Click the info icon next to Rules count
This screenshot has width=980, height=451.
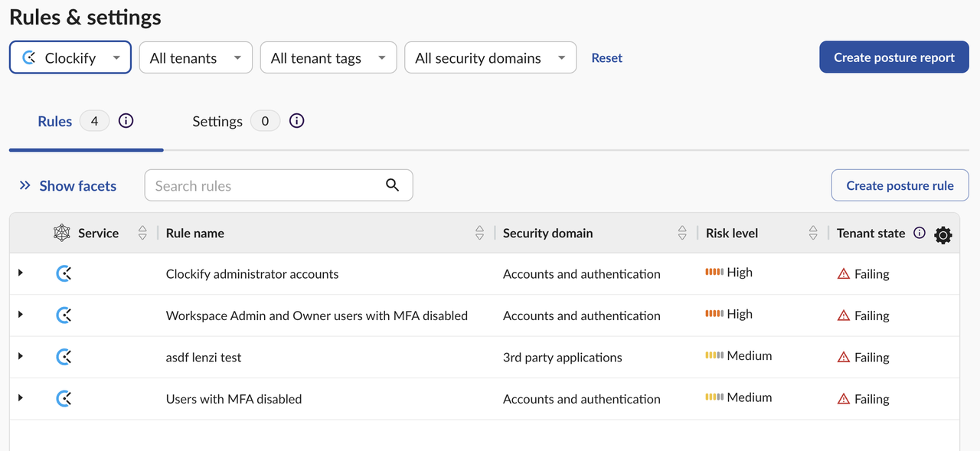[x=126, y=120]
